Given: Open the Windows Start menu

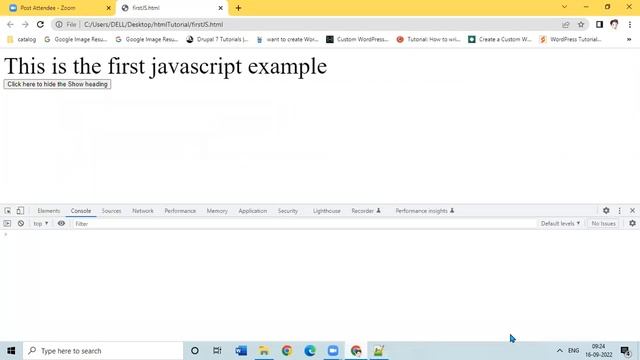Looking at the screenshot, I should click(x=11, y=351).
